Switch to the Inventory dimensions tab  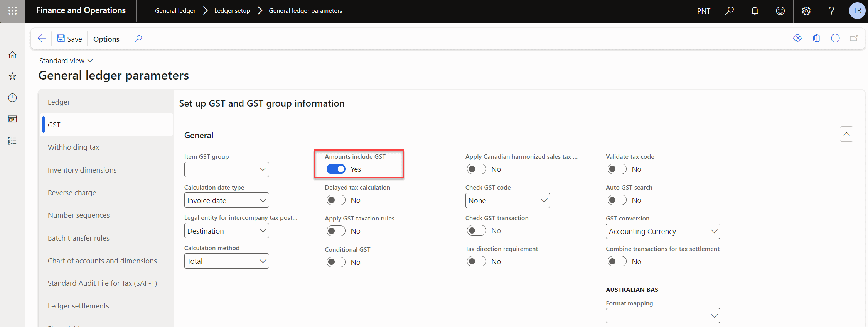pyautogui.click(x=106, y=170)
